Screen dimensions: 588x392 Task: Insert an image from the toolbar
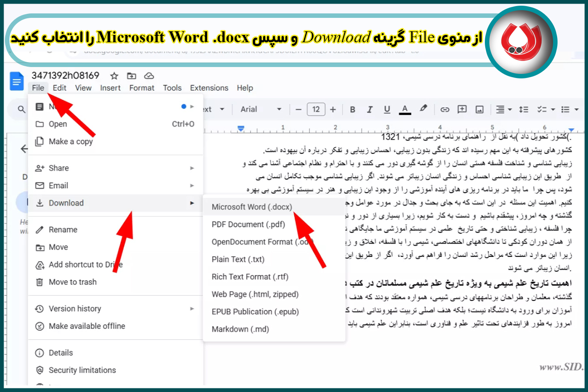480,109
